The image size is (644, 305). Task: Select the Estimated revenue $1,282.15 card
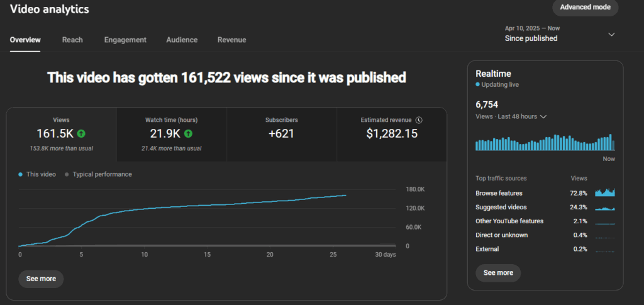click(x=391, y=133)
